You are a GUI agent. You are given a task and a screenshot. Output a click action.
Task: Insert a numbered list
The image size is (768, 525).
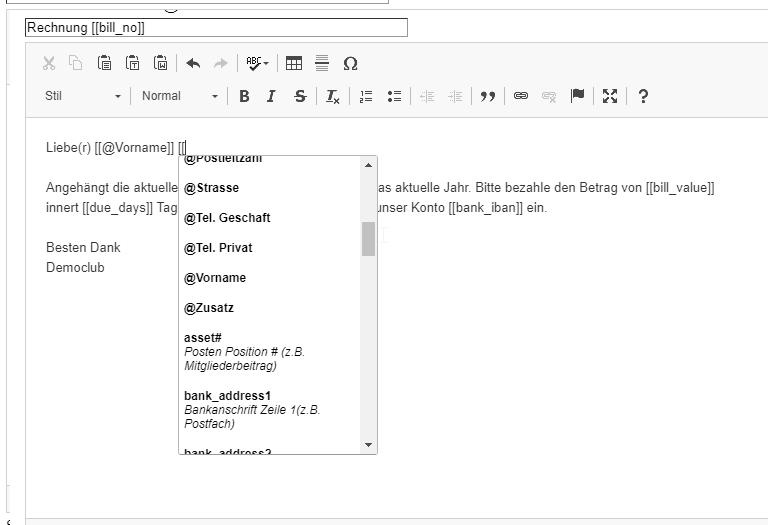tap(366, 96)
